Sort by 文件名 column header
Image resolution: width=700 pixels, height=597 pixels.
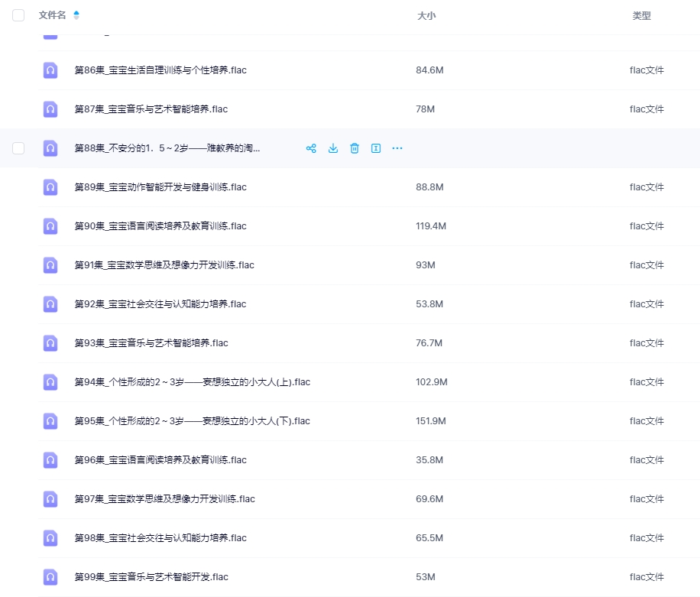click(x=52, y=15)
